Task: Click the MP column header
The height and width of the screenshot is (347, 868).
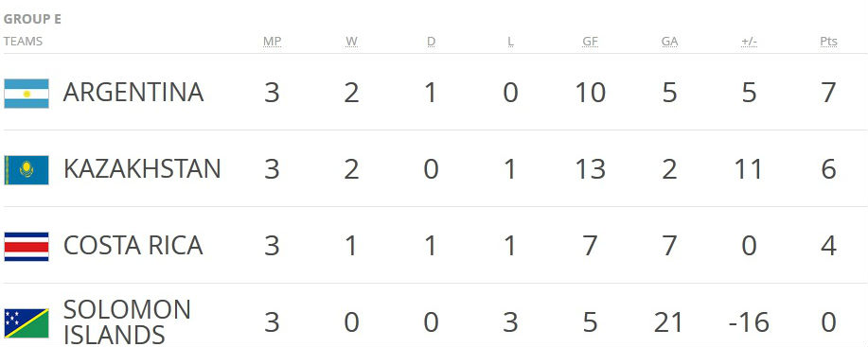Action: point(272,42)
